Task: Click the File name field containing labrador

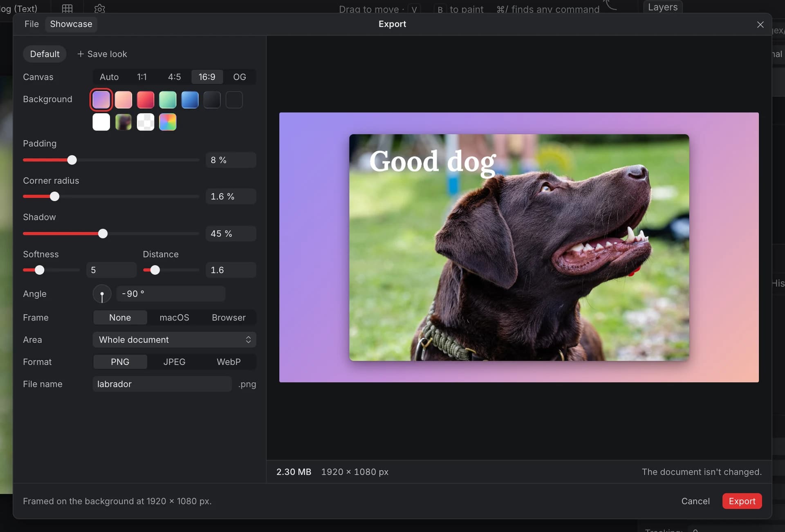Action: [x=162, y=384]
